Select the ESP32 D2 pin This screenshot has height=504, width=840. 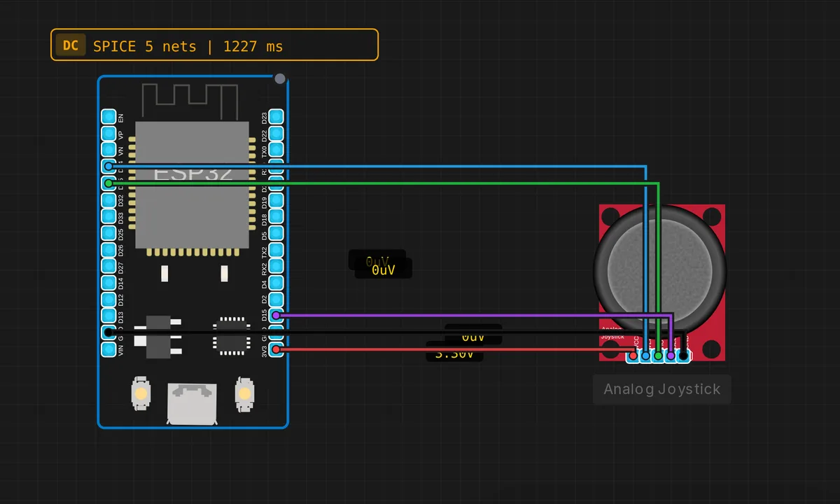point(276,300)
